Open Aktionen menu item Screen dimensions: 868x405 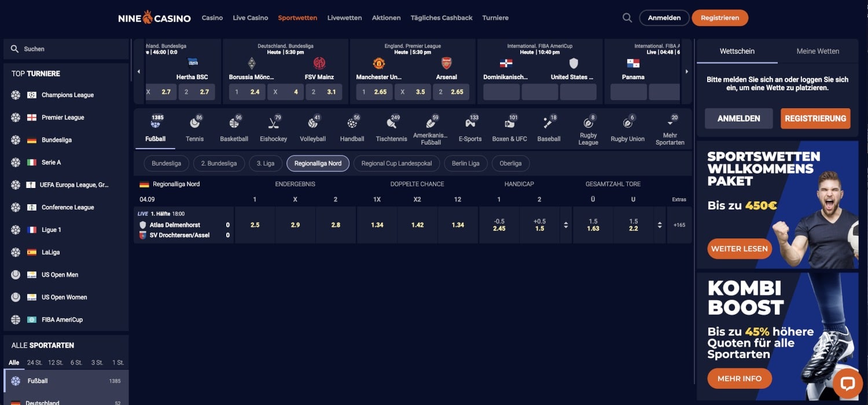(x=387, y=18)
